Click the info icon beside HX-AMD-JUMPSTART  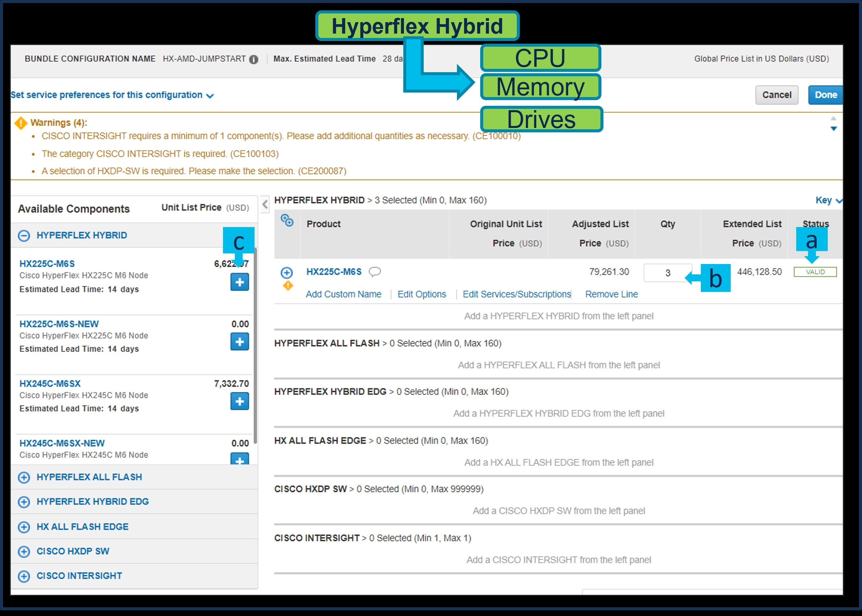tap(254, 59)
